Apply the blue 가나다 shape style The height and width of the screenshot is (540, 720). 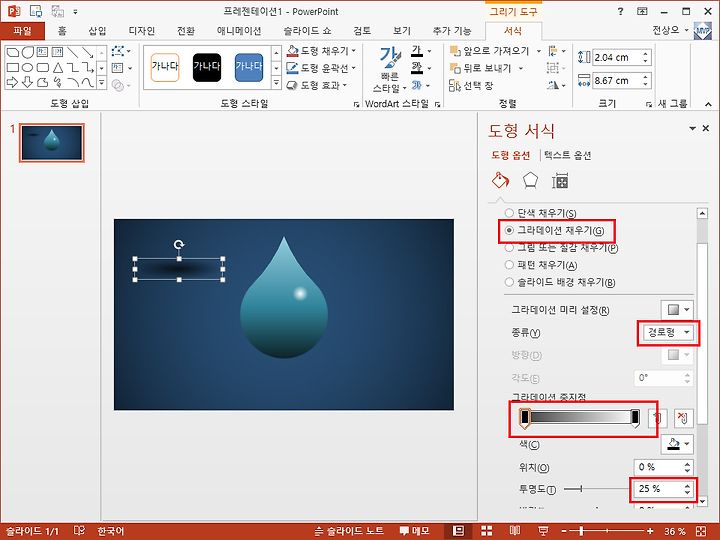point(249,68)
